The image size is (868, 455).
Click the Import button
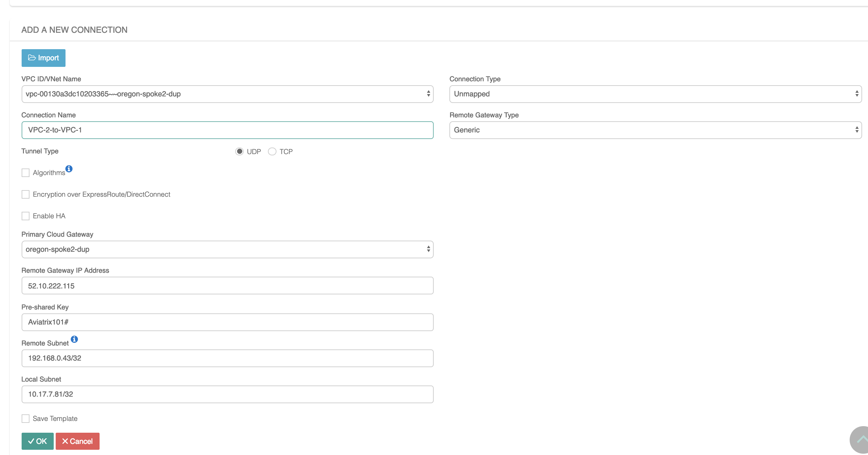point(44,58)
